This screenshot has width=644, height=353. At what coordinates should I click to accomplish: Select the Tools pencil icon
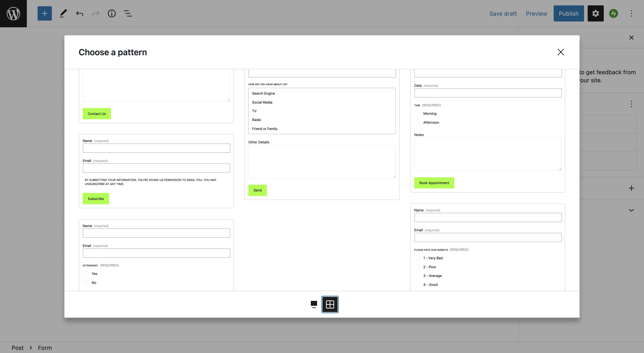point(63,13)
